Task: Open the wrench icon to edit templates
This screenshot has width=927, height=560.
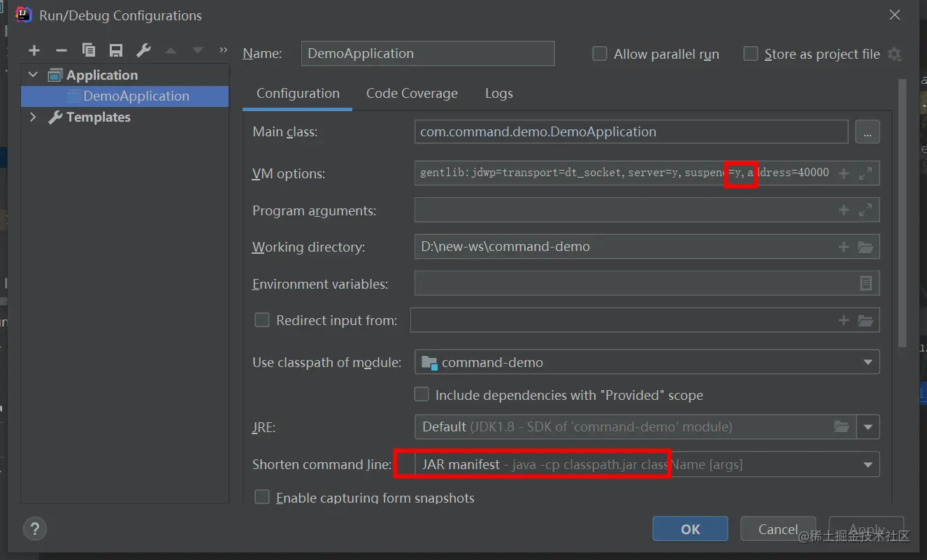Action: [x=143, y=50]
